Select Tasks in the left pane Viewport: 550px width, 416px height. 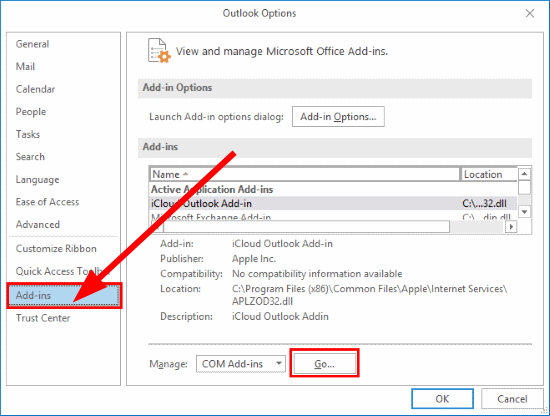tap(28, 134)
